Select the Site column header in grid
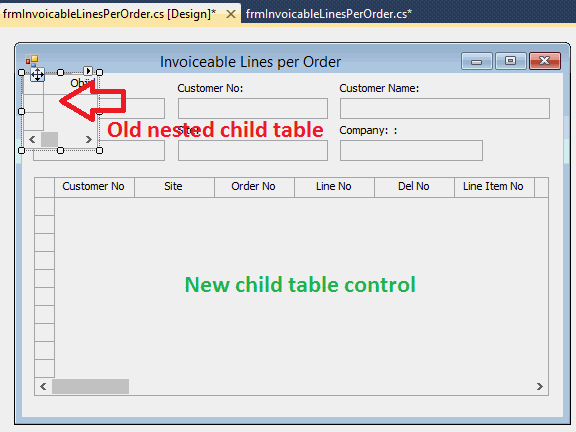This screenshot has height=432, width=576. pos(174,187)
